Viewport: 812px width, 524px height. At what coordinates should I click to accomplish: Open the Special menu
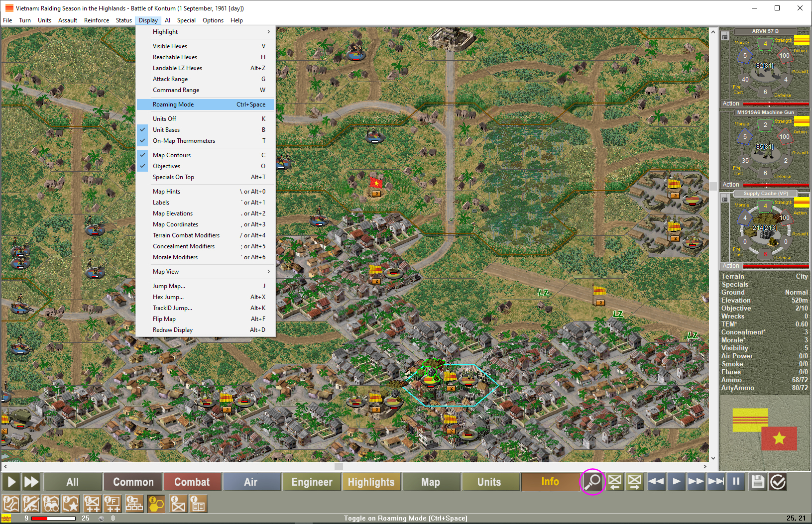(186, 20)
